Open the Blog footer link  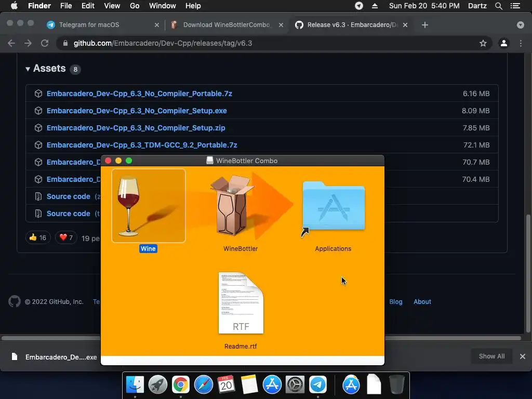[x=395, y=302]
